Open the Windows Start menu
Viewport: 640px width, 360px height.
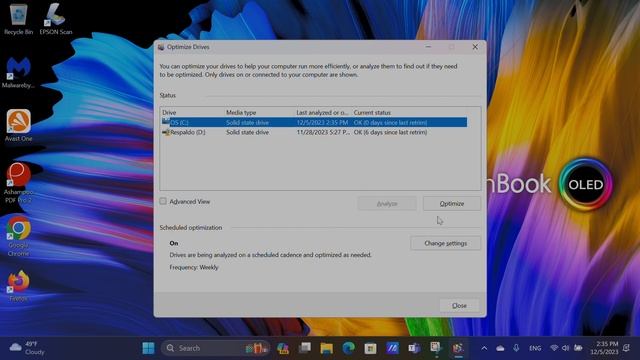(148, 348)
